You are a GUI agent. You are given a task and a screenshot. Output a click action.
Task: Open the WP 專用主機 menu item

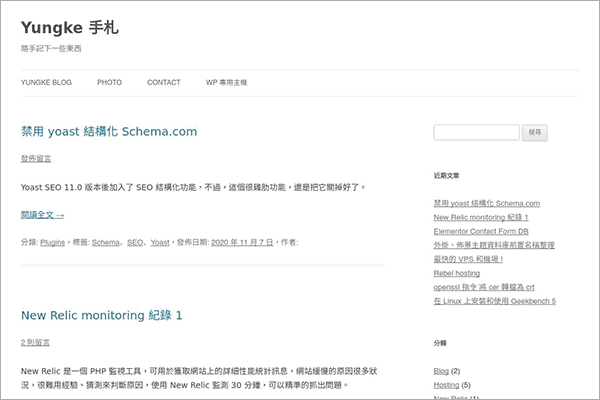[x=226, y=82]
